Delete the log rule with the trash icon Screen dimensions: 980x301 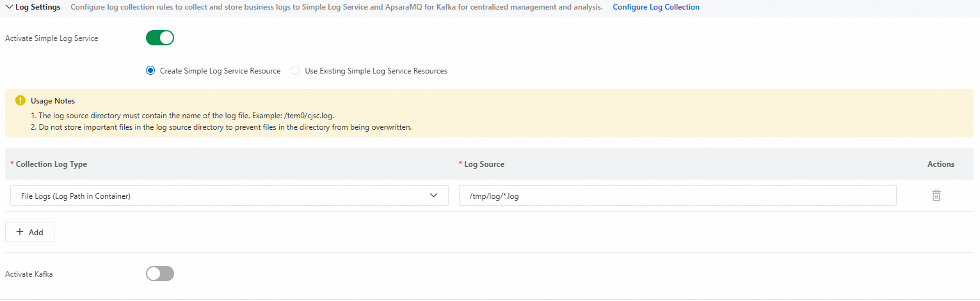click(936, 196)
